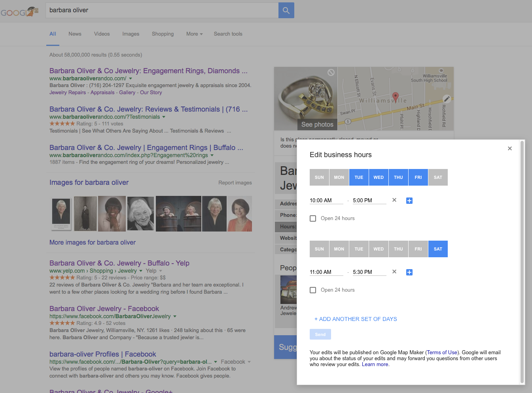
Task: Toggle SUN in the second day set
Action: coord(319,249)
